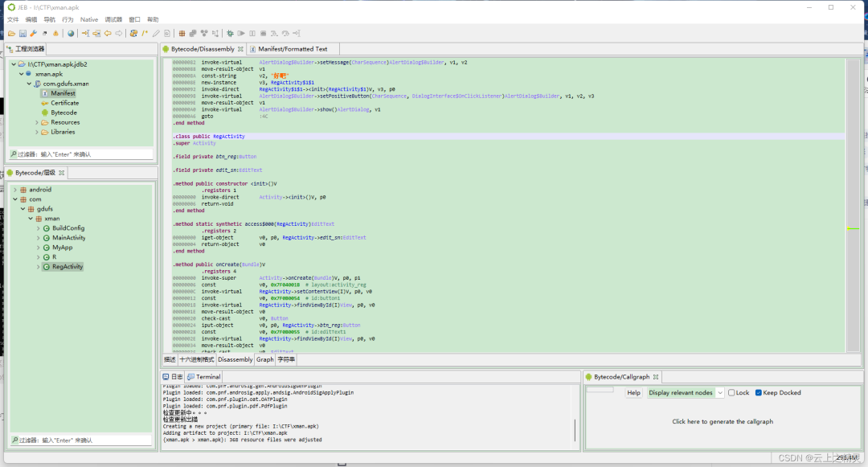
Task: Click the disassembly view vertical scrollbar
Action: pos(853,205)
